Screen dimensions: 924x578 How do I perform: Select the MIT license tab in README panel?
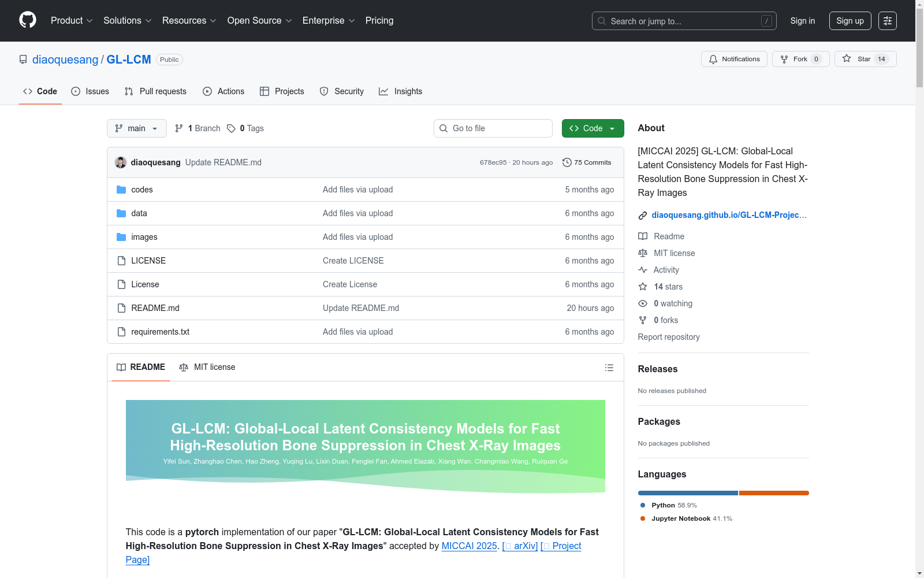coord(207,367)
